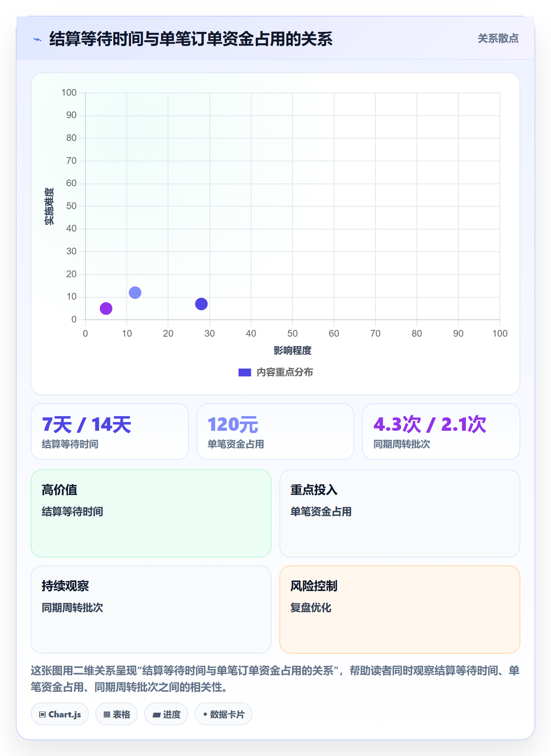
Task: Click the 数据卡片 tag chip
Action: pos(224,714)
